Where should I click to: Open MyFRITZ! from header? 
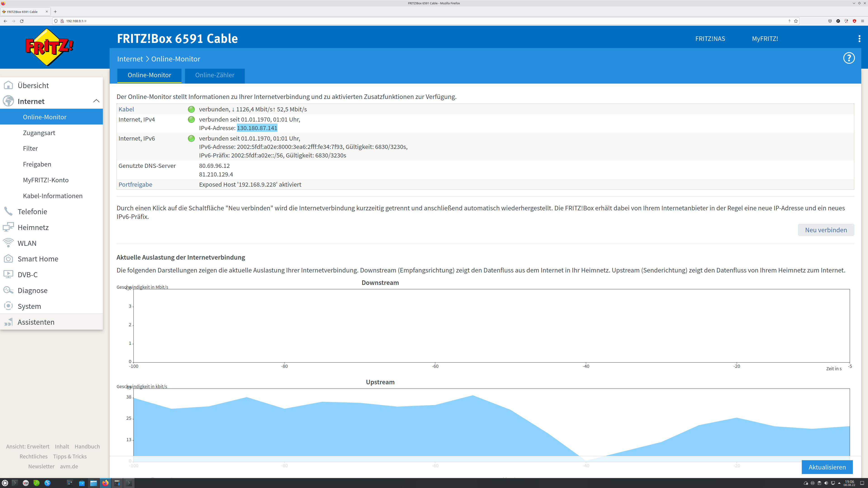click(x=765, y=39)
